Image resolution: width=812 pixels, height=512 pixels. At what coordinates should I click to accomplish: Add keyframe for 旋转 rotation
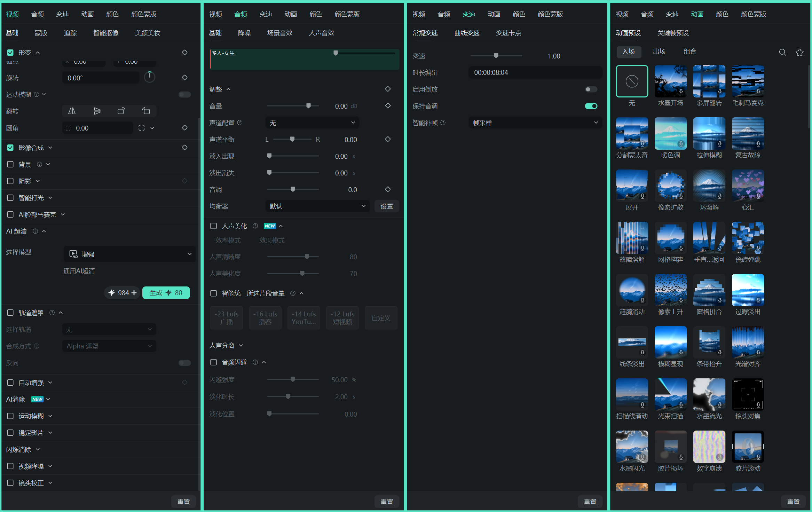184,77
